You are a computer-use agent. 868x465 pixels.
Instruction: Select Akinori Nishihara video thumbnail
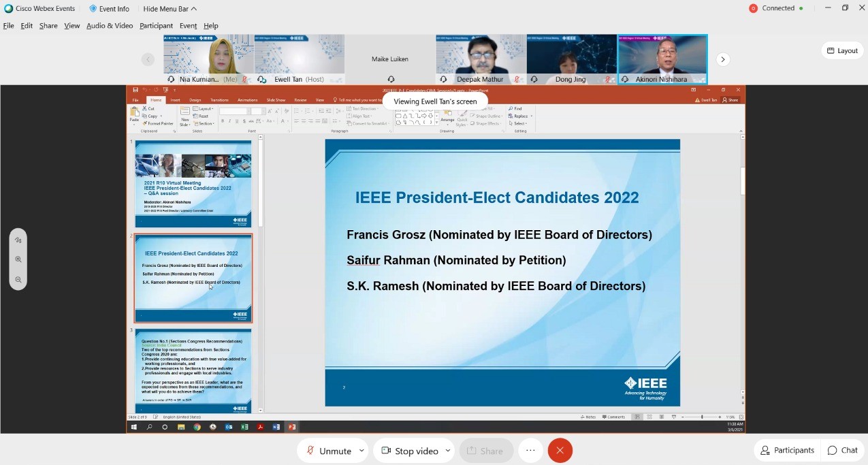click(662, 59)
